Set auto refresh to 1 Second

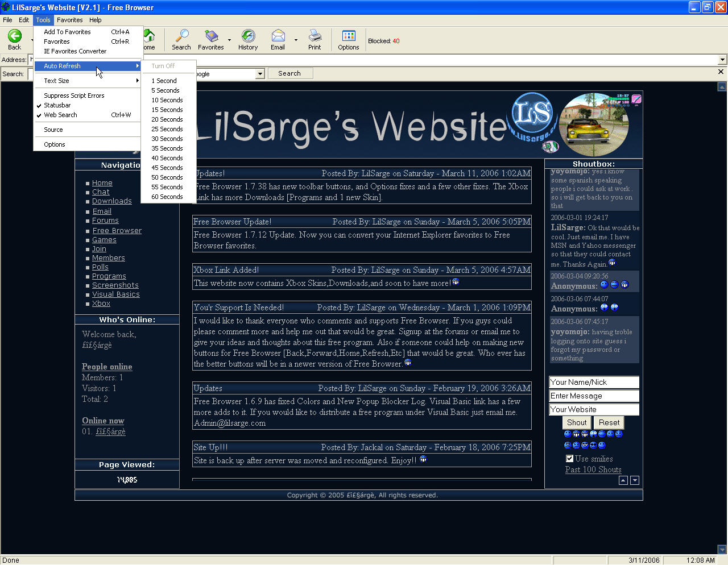pyautogui.click(x=168, y=81)
